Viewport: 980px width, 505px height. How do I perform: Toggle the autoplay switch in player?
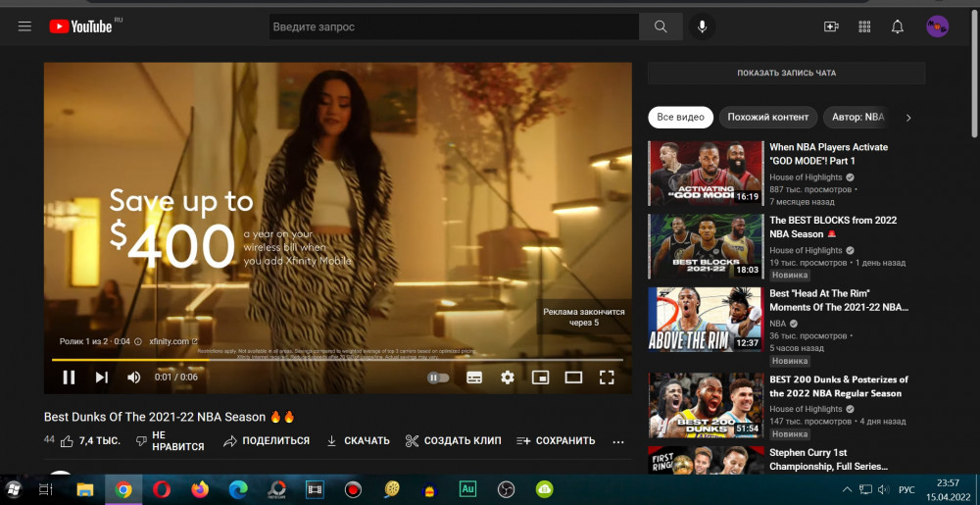(x=438, y=378)
